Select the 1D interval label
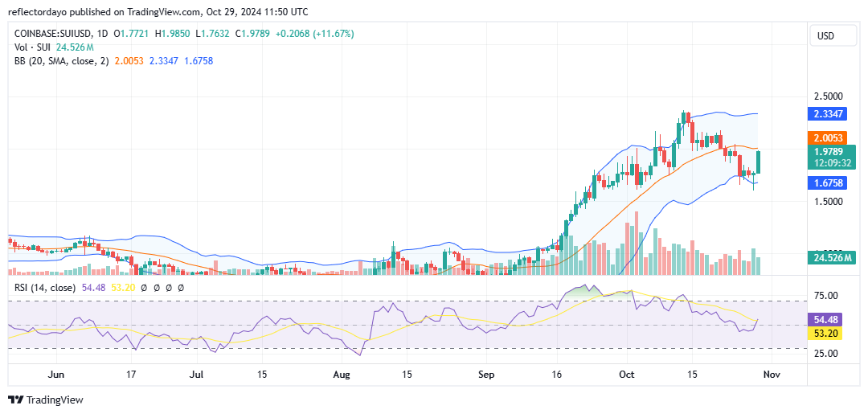This screenshot has height=414, width=868. 102,34
